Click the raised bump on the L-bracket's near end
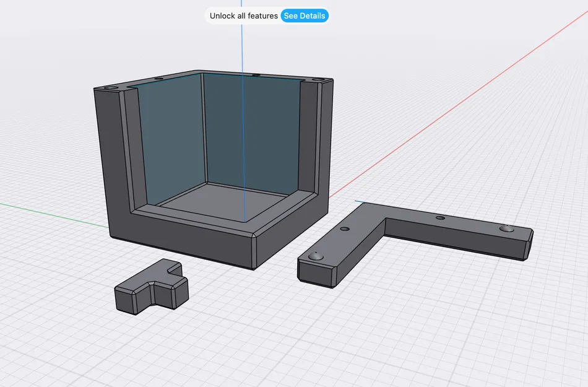Viewport: 588px width, 387px height. pyautogui.click(x=316, y=256)
